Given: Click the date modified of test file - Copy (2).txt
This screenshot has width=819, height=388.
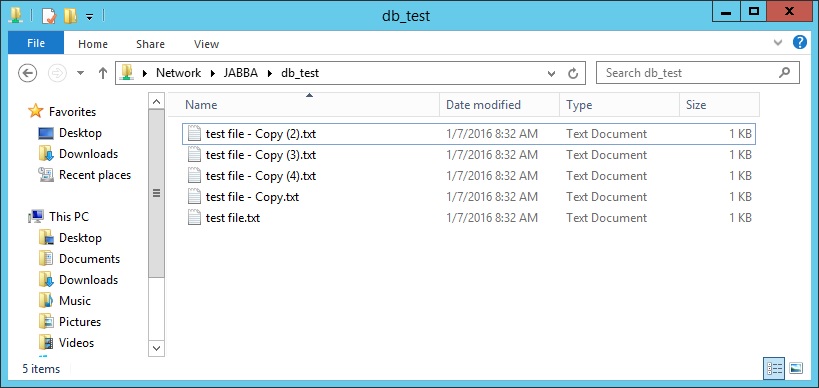Looking at the screenshot, I should coord(492,134).
